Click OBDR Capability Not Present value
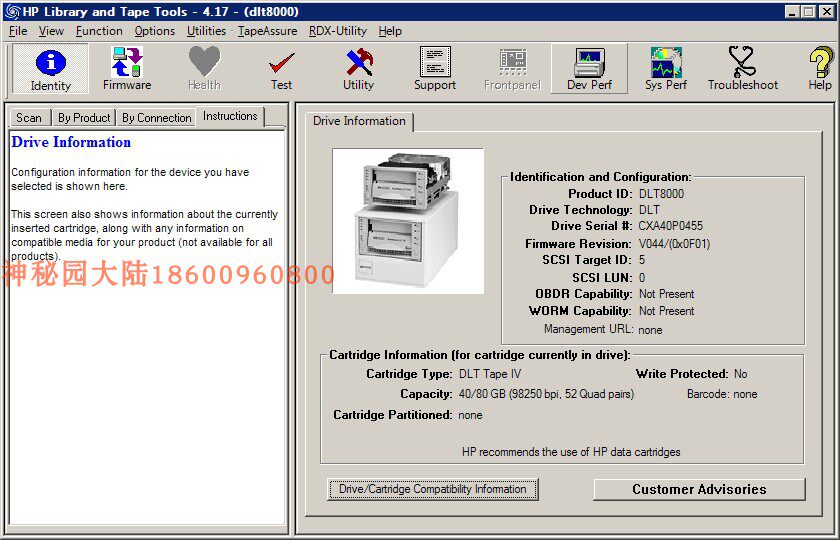The width and height of the screenshot is (840, 540). pos(666,294)
